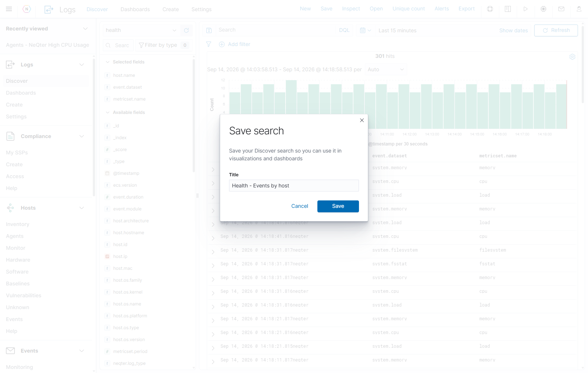Switch to the Settings tab
588x373 pixels.
[x=202, y=9]
